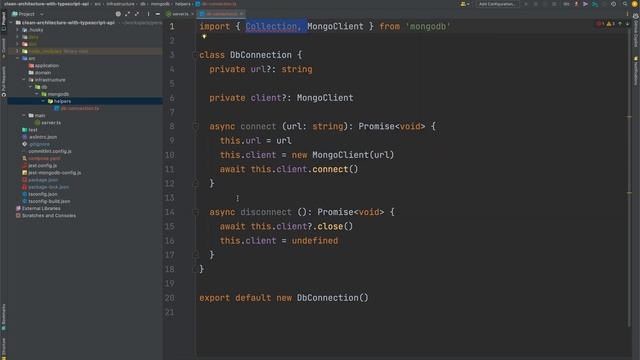Click the yellow warnings indicator in editor
Screen dimensions: 640x360
(x=611, y=24)
